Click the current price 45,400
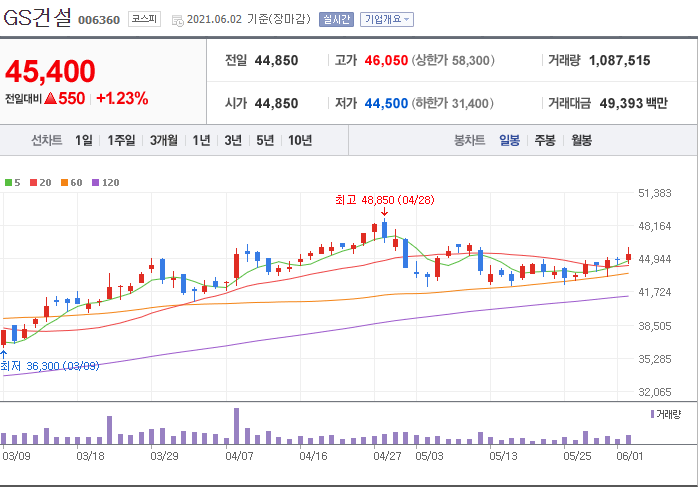 (50, 71)
